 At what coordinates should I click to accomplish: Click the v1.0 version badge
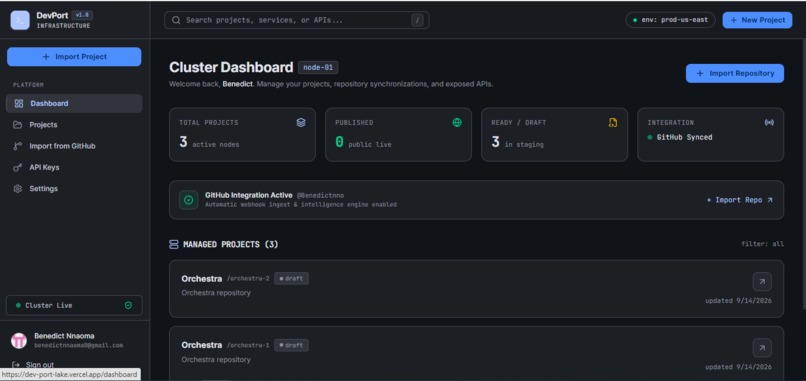tap(82, 15)
